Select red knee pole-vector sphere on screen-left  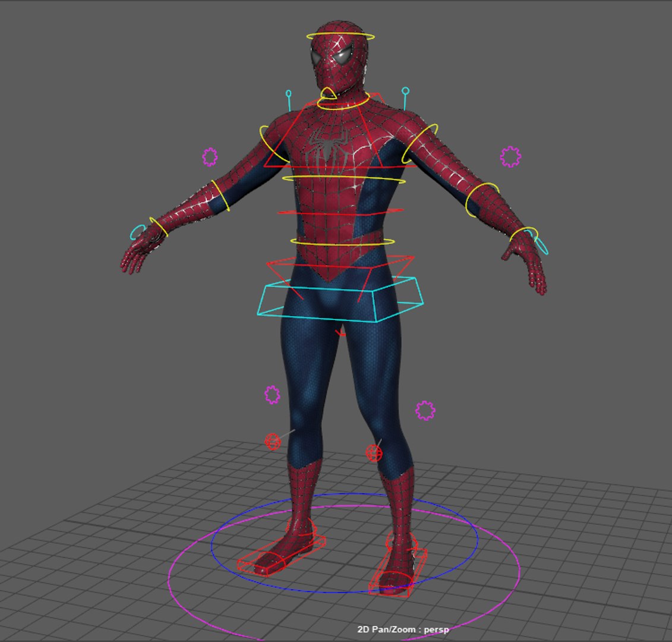[273, 441]
